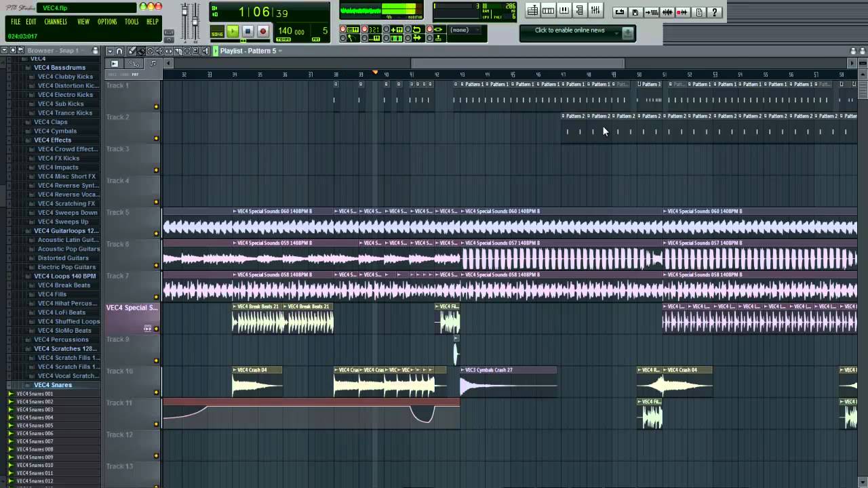868x488 pixels.
Task: Open the Piano Roll from shortcut toolbar
Action: [x=564, y=10]
